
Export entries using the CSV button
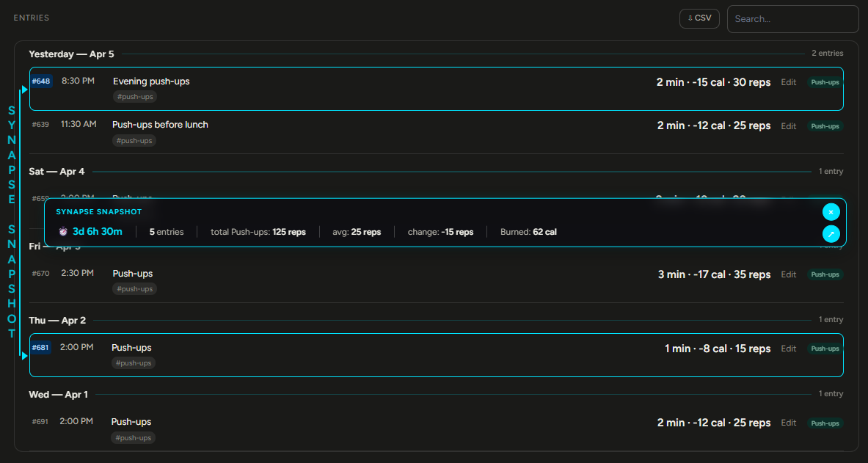[x=699, y=18]
